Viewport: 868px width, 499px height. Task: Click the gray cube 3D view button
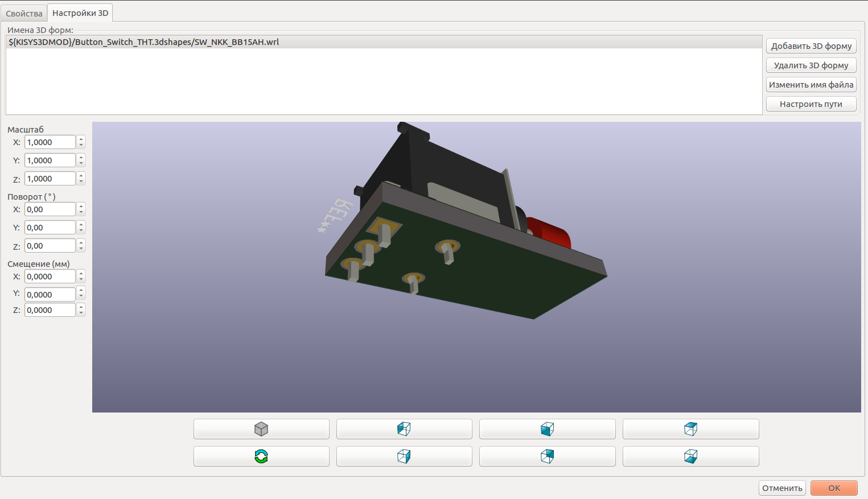(x=261, y=429)
